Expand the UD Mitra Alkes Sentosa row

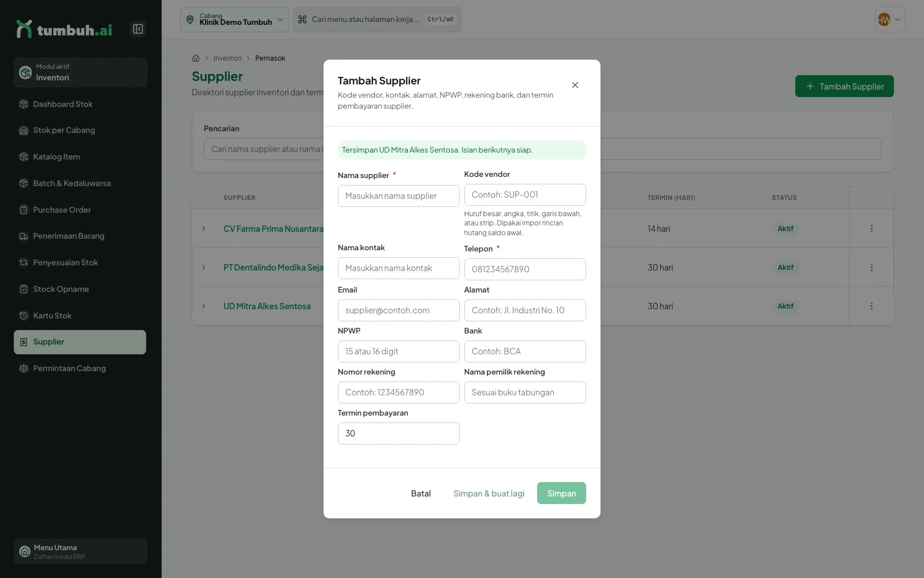[x=203, y=306]
